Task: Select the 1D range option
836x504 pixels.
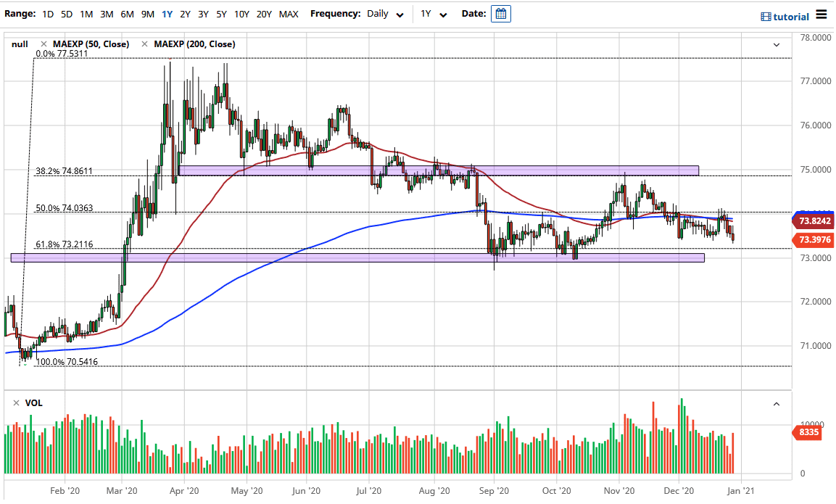Action: [47, 13]
